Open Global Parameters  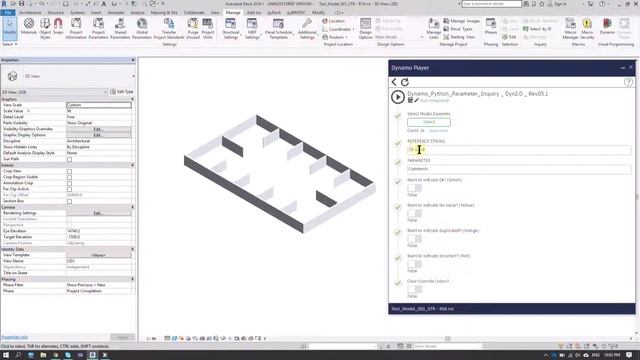(x=142, y=28)
